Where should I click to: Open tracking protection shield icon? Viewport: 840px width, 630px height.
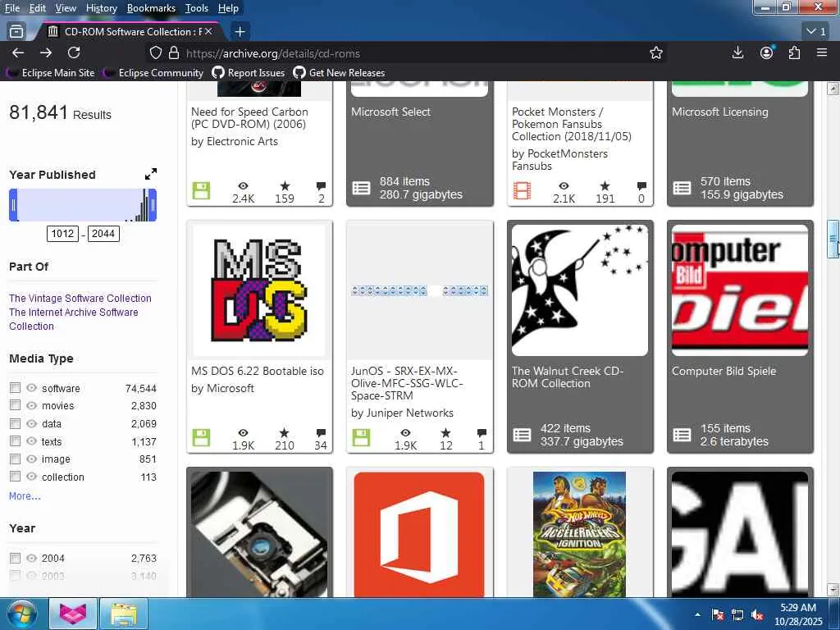(155, 53)
